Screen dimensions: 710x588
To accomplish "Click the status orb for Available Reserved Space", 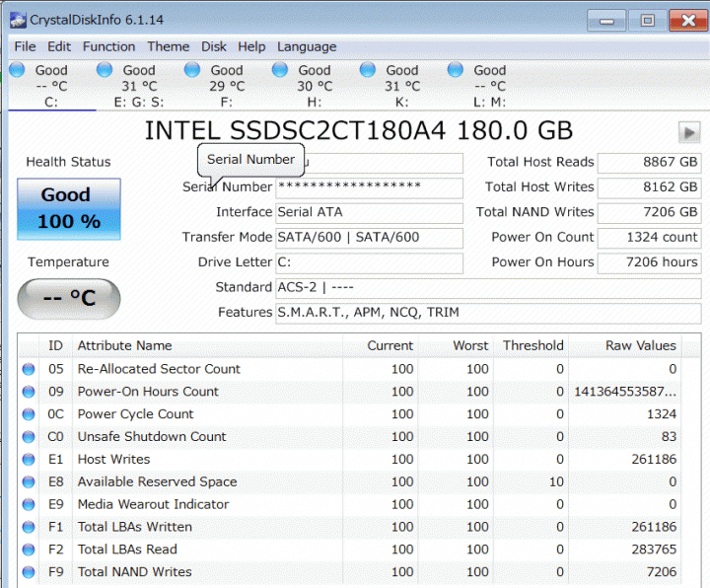I will [x=28, y=481].
